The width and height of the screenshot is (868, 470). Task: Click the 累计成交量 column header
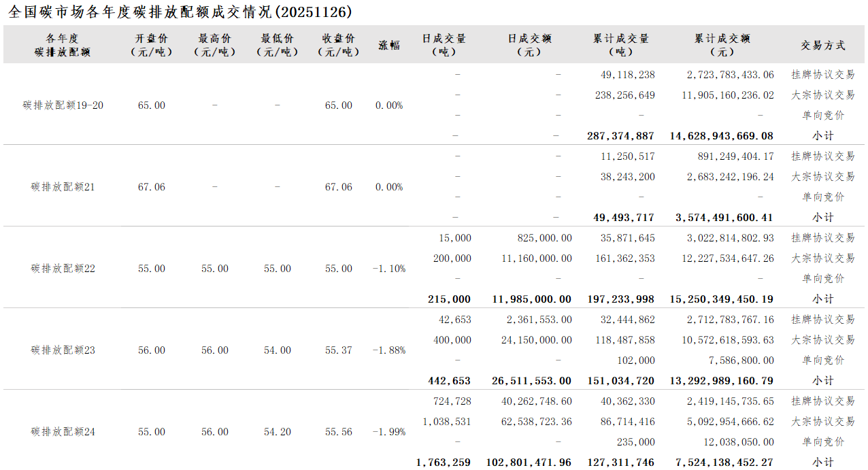click(621, 45)
